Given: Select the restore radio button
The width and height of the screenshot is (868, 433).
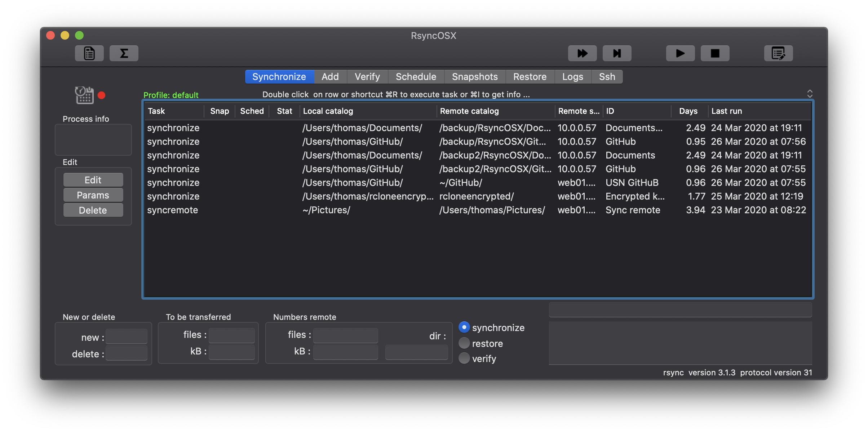Looking at the screenshot, I should coord(464,343).
